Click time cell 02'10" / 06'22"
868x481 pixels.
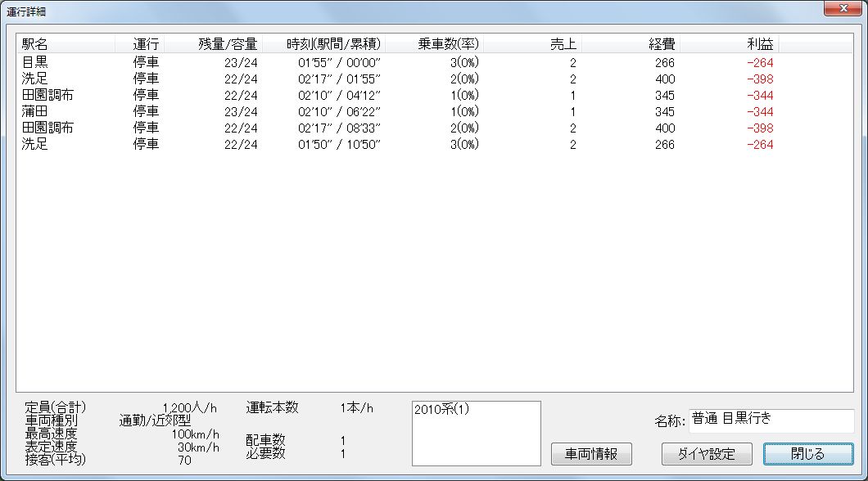[x=339, y=112]
